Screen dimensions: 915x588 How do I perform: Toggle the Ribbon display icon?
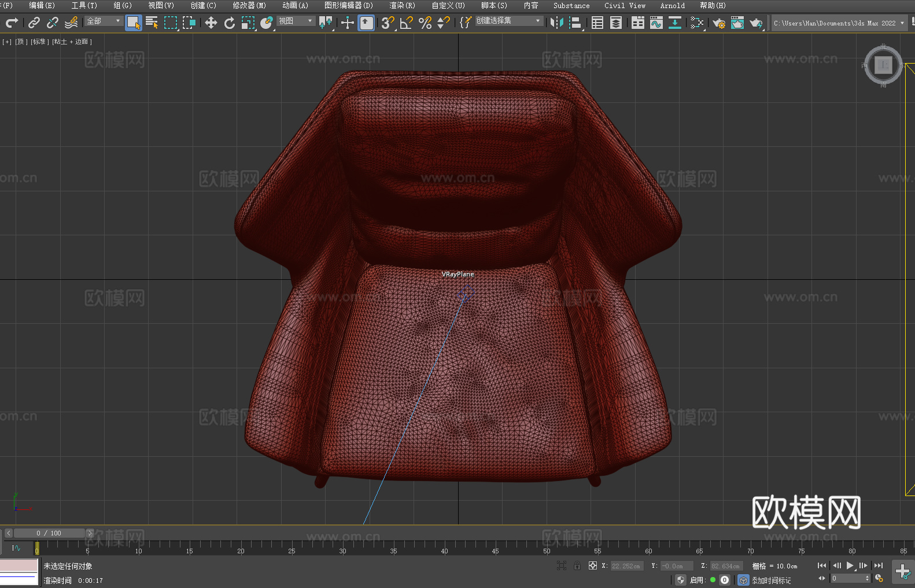pyautogui.click(x=638, y=23)
